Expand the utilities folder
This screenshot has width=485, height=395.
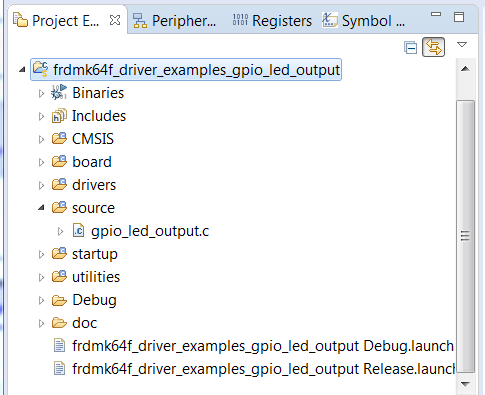41,277
